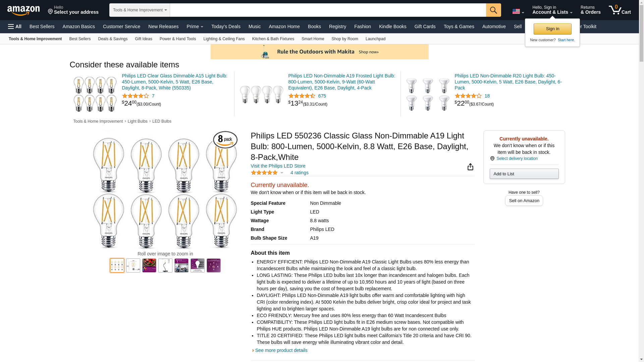Screen dimensions: 644x362
Task: Open the cart icon
Action: point(620,10)
